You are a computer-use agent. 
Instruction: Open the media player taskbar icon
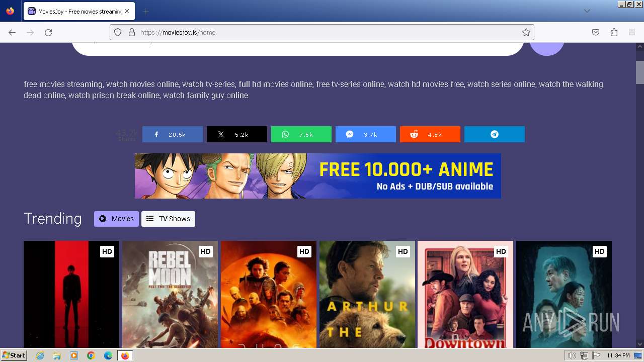point(74,355)
